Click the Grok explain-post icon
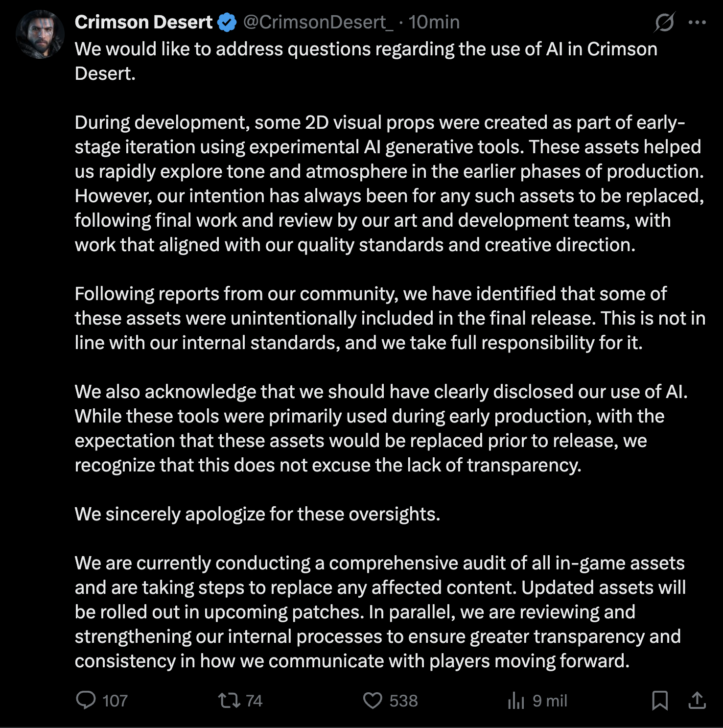Screen dimensions: 723x728 [x=665, y=22]
